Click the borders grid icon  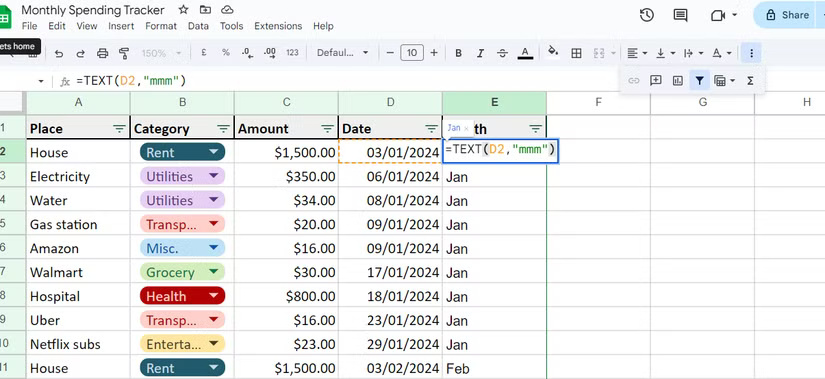tap(576, 53)
